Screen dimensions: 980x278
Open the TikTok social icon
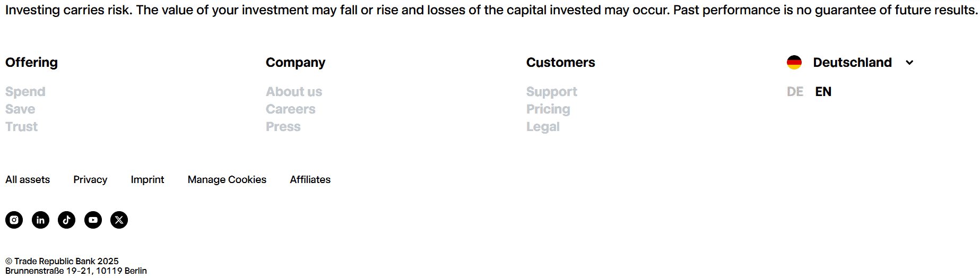pyautogui.click(x=66, y=220)
